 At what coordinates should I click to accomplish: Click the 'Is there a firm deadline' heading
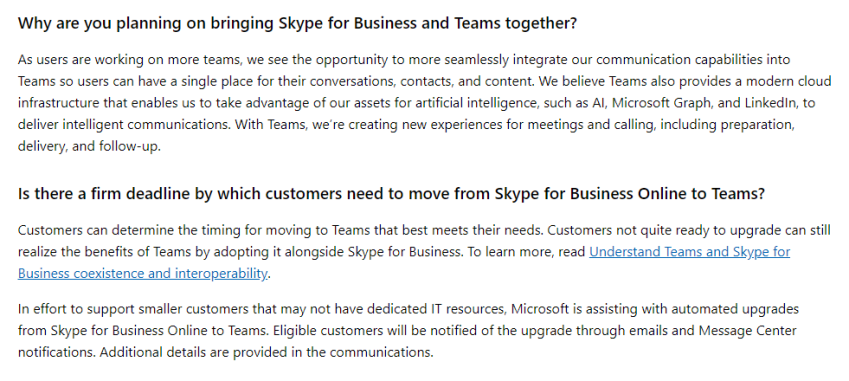point(391,194)
